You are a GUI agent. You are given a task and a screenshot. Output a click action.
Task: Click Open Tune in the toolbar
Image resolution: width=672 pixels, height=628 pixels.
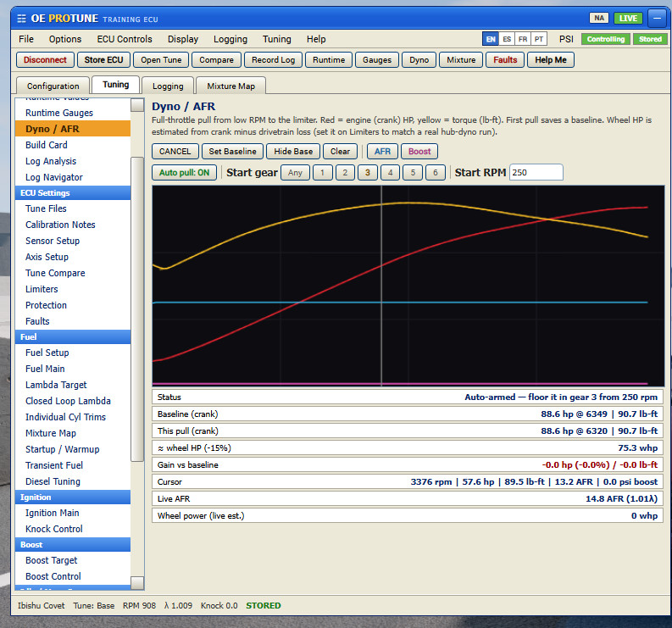[161, 59]
